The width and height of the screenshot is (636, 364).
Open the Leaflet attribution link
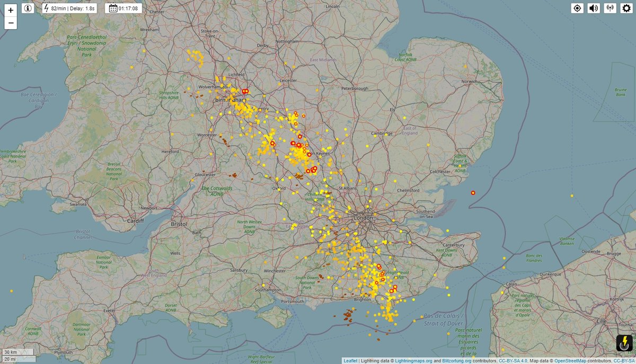350,360
